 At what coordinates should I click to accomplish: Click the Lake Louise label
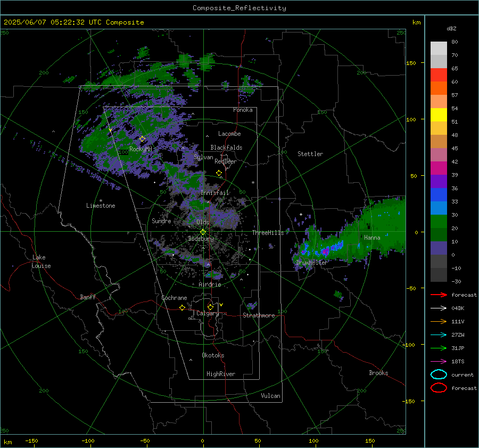[x=41, y=262]
